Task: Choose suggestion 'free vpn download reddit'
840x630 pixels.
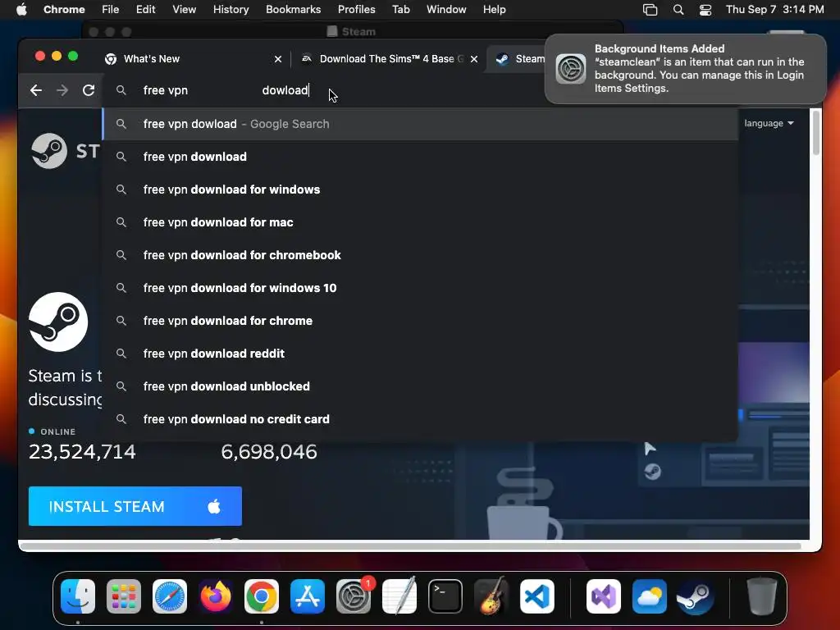Action: pos(421,354)
